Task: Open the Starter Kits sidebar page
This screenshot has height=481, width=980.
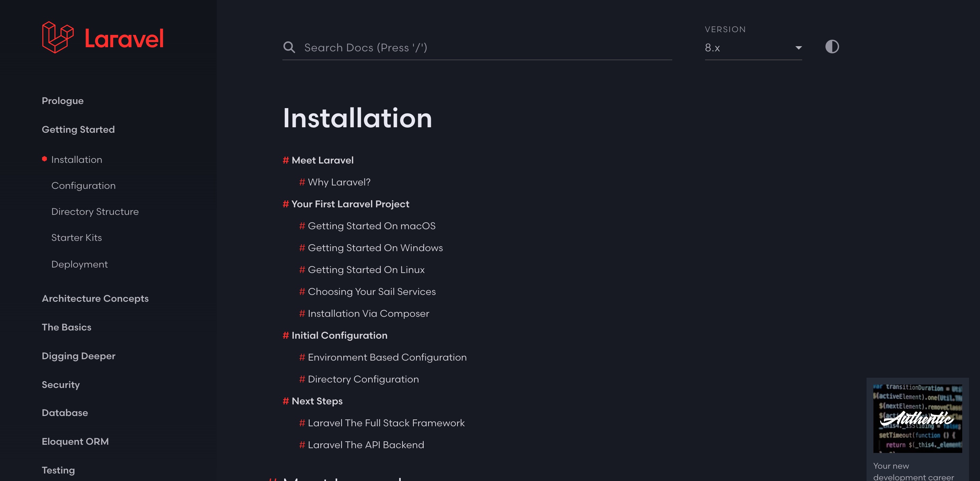Action: pos(77,238)
